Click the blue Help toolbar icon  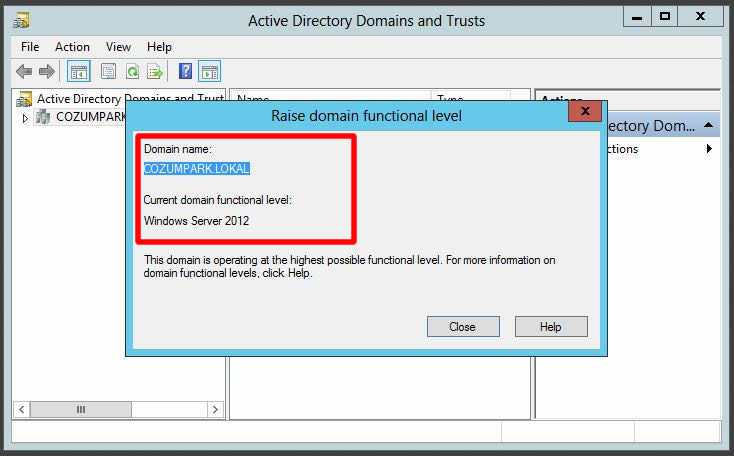pos(185,71)
